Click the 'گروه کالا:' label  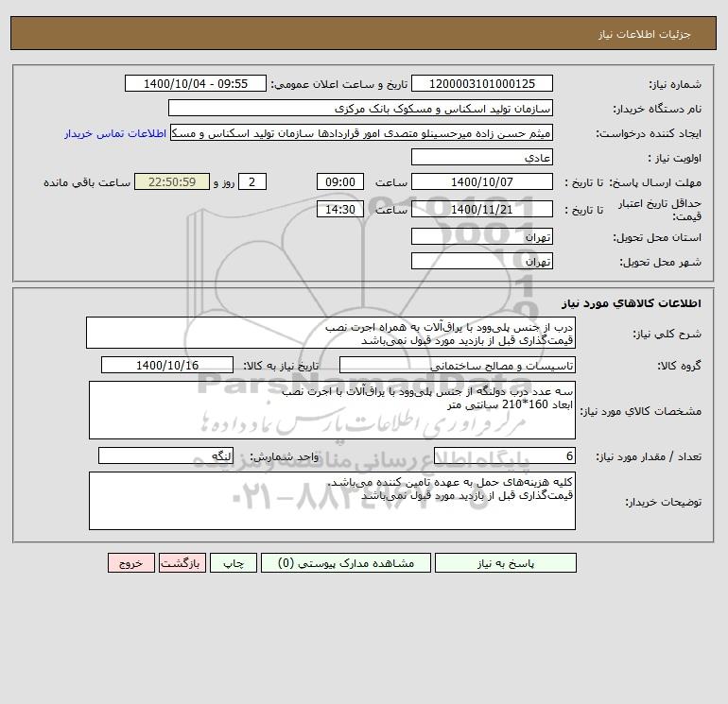tap(679, 366)
